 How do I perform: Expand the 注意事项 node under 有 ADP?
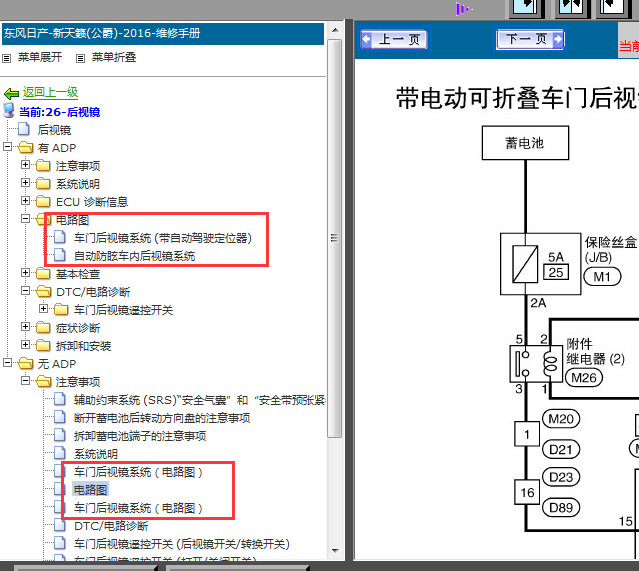point(25,164)
